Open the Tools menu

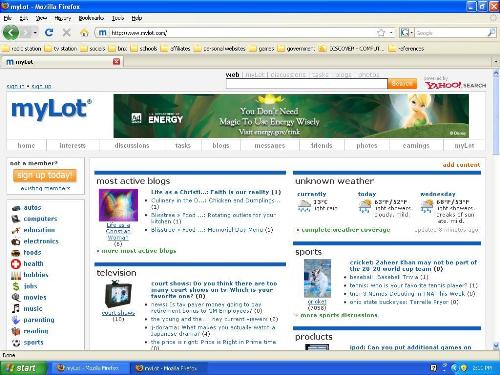coord(118,18)
